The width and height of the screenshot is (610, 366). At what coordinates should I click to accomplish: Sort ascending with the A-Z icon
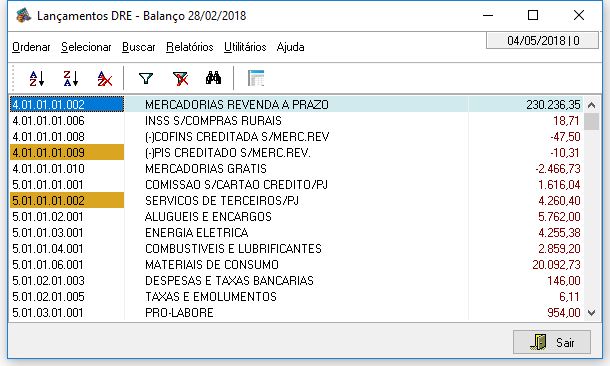(37, 79)
